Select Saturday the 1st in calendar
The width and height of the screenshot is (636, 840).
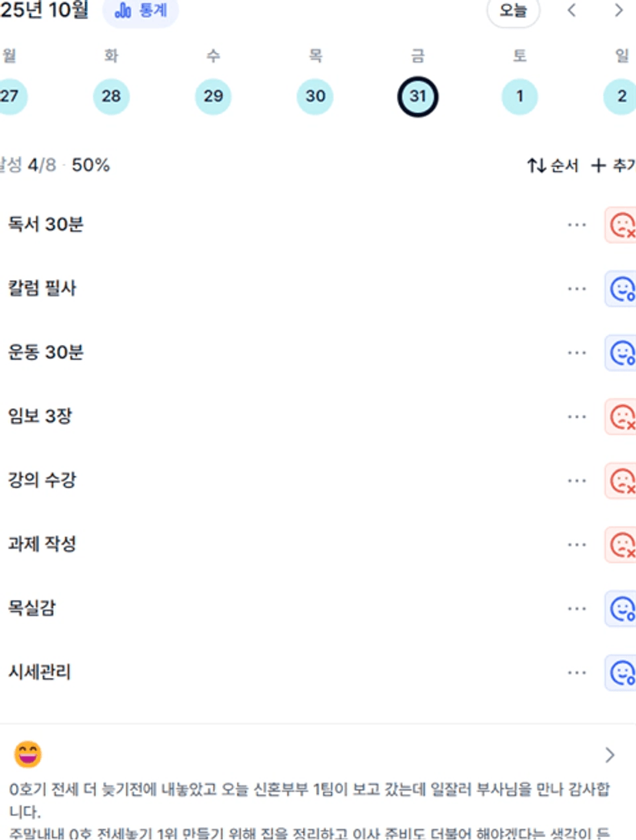(520, 97)
